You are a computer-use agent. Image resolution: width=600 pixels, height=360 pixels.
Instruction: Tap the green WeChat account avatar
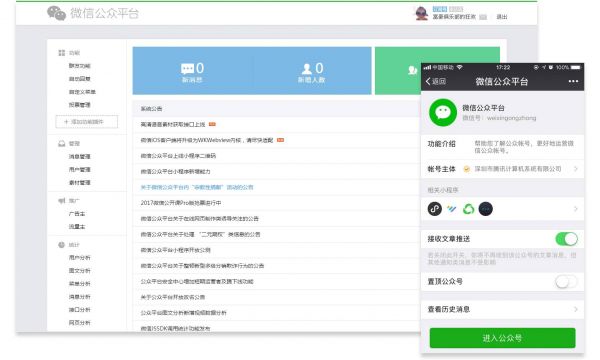tap(443, 112)
